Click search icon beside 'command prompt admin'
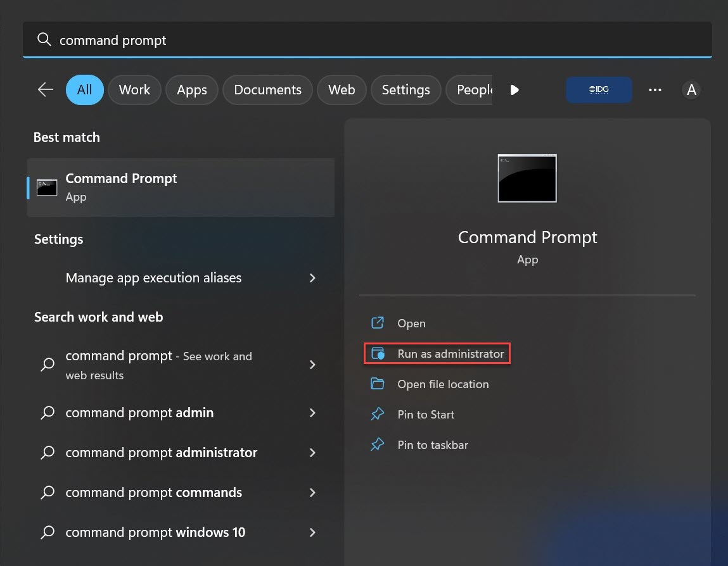The height and width of the screenshot is (566, 728). (x=48, y=412)
